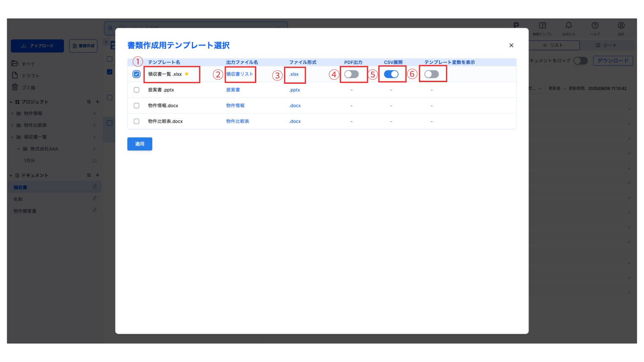Open the 物件比較表 output file link
Viewport: 644px width, 362px height.
(237, 121)
